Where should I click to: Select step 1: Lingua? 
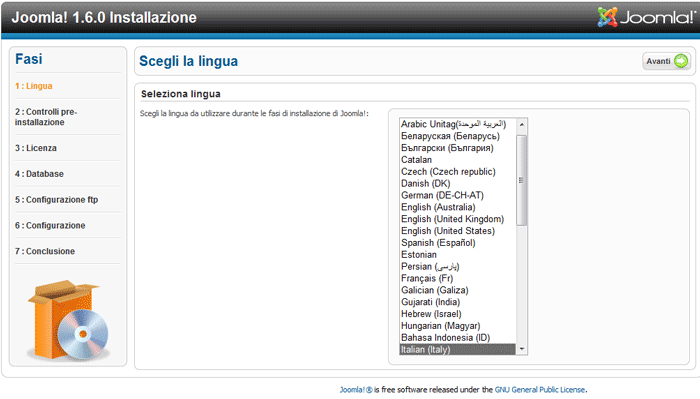[x=33, y=86]
